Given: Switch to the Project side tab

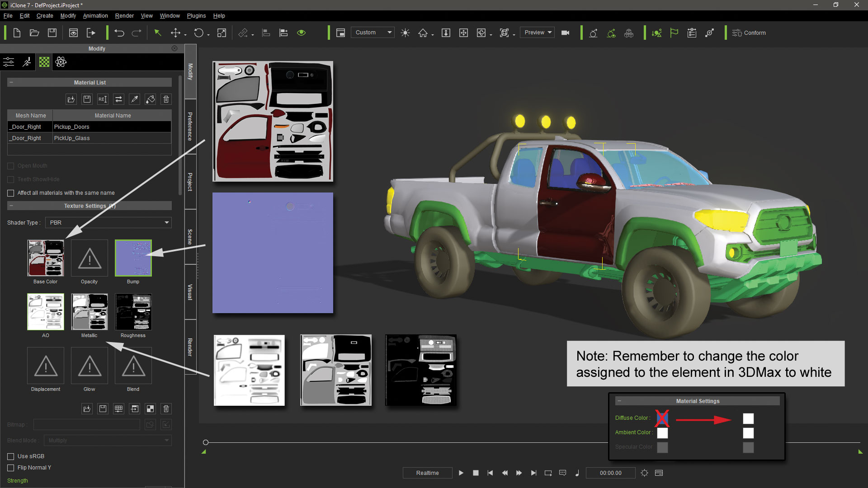Looking at the screenshot, I should click(190, 182).
